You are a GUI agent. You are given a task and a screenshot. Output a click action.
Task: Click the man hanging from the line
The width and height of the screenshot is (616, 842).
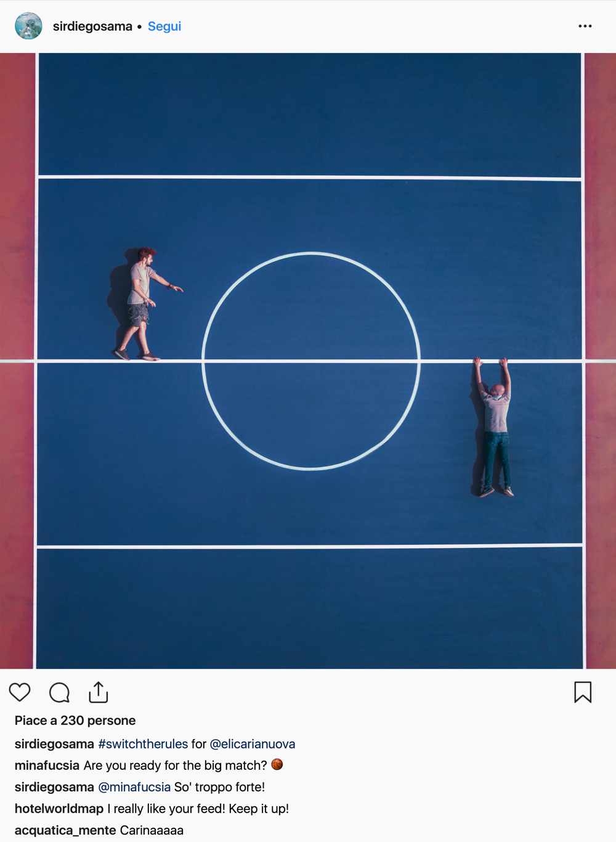[493, 427]
